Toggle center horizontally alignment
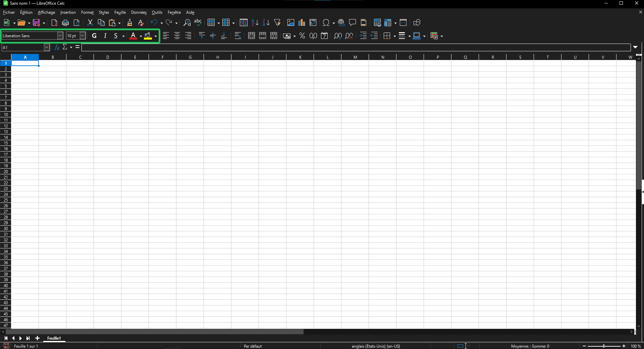 click(x=177, y=36)
